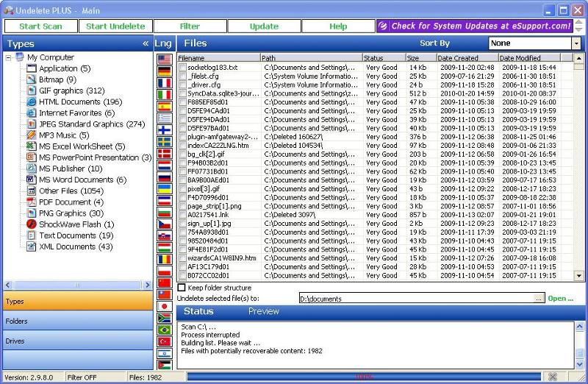588x384 pixels.
Task: Click the eSupport system updates banner
Action: (x=475, y=26)
